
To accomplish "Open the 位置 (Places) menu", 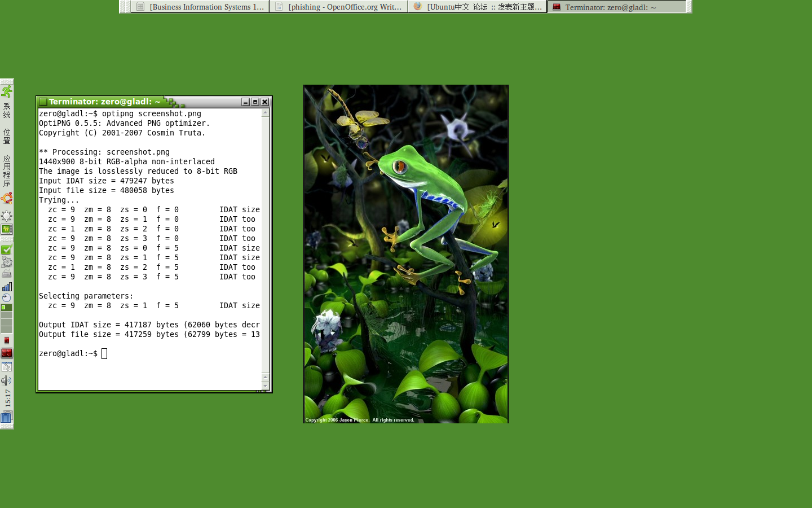I will 7,136.
